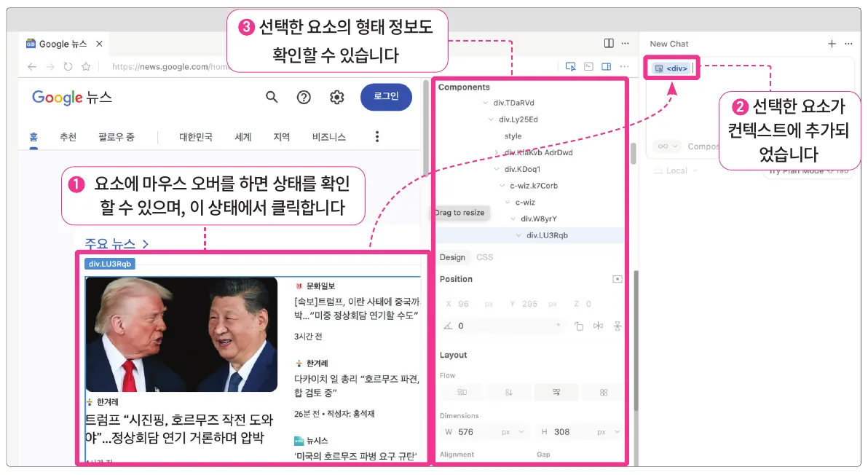Collapse the div.Ly25Ed tree node
The width and height of the screenshot is (868, 475).
[x=491, y=119]
